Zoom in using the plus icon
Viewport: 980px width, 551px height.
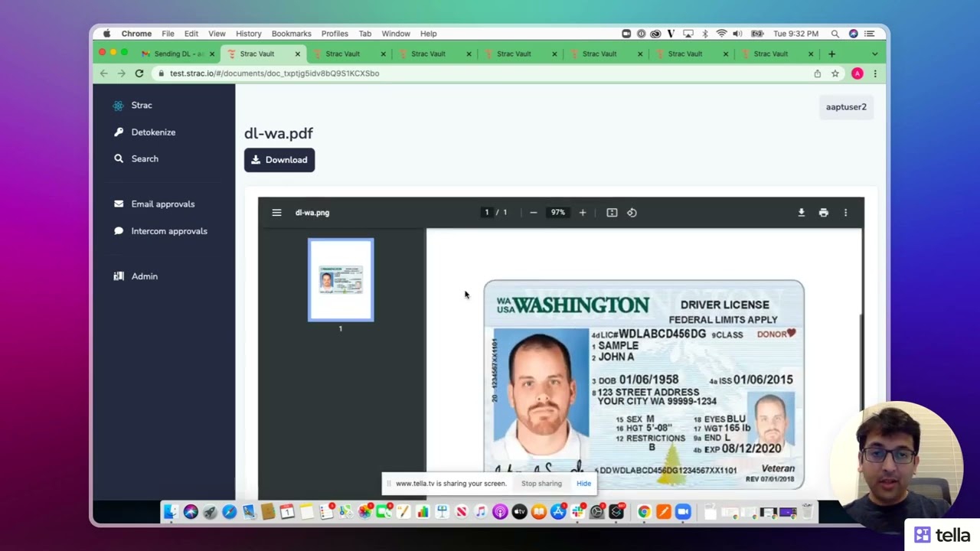point(583,213)
